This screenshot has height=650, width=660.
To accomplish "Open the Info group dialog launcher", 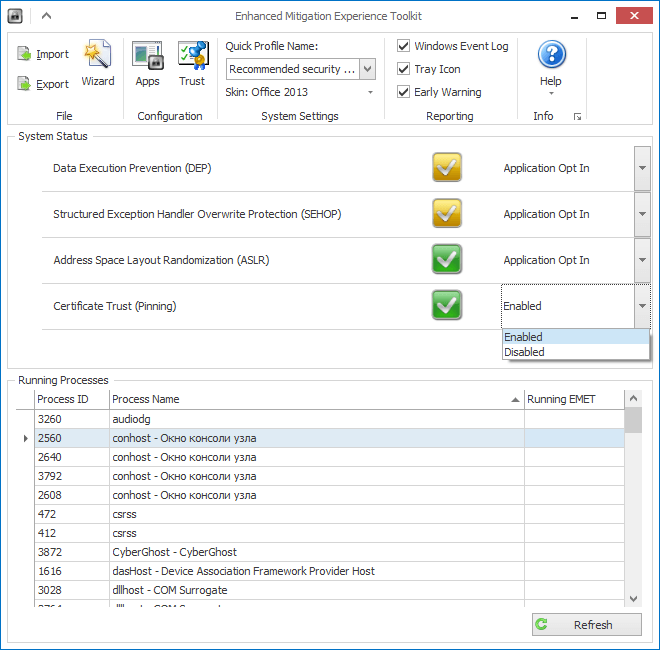I will tap(577, 117).
